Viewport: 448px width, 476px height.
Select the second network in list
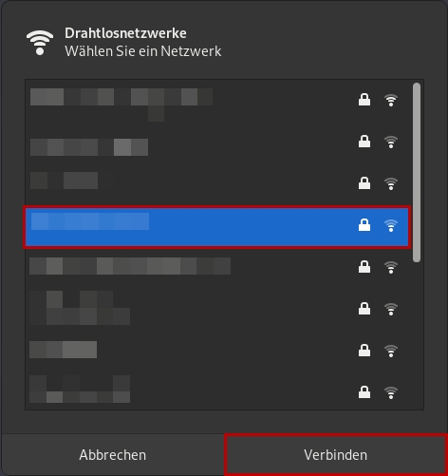tap(218, 143)
